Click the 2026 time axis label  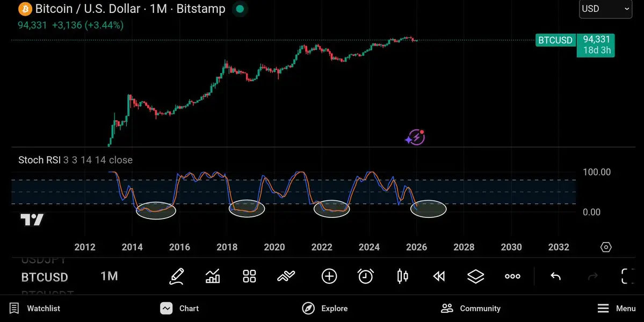(x=416, y=247)
